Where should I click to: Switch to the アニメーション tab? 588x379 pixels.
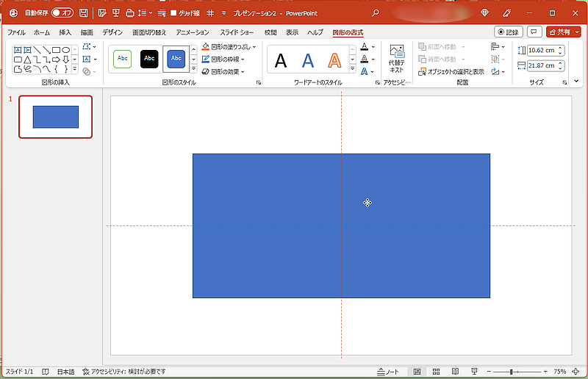pyautogui.click(x=193, y=32)
